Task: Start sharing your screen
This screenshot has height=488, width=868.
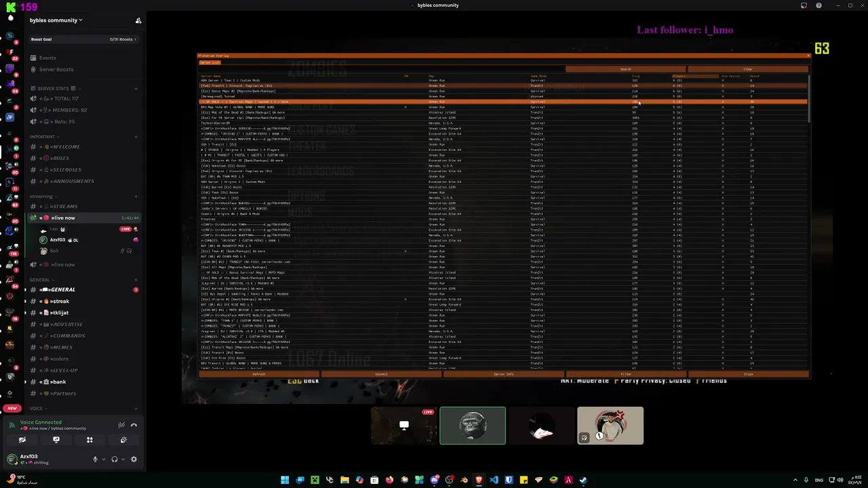Action: (56, 440)
